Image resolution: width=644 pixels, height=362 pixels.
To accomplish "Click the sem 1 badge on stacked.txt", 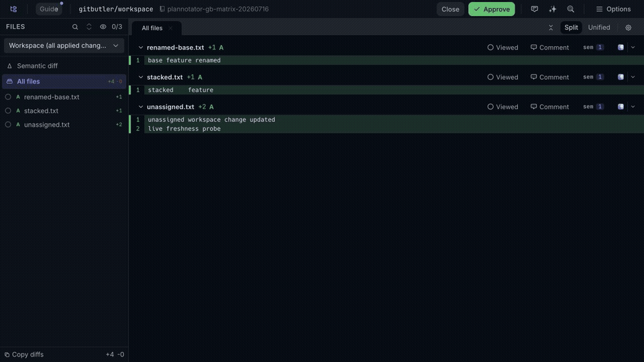I will [x=593, y=76].
